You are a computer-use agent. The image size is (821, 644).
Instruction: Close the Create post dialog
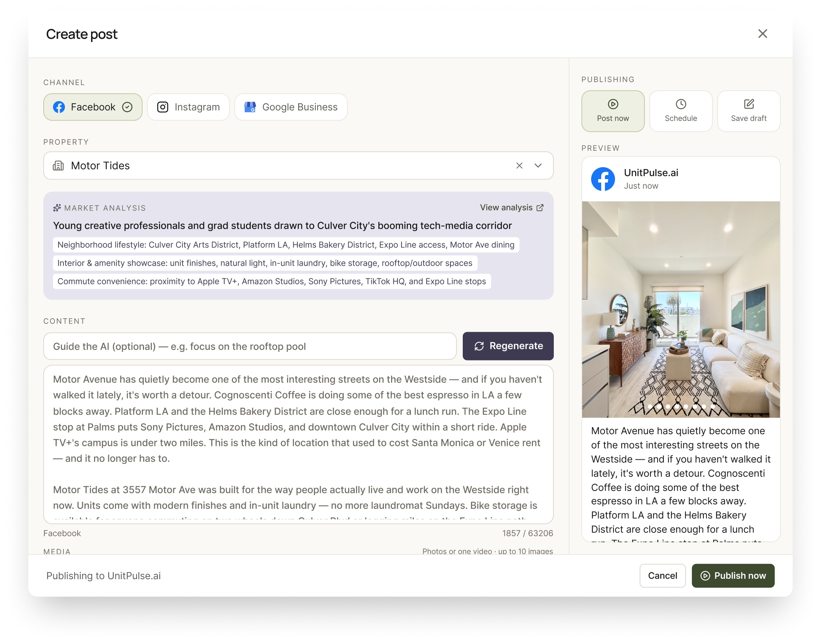point(762,34)
